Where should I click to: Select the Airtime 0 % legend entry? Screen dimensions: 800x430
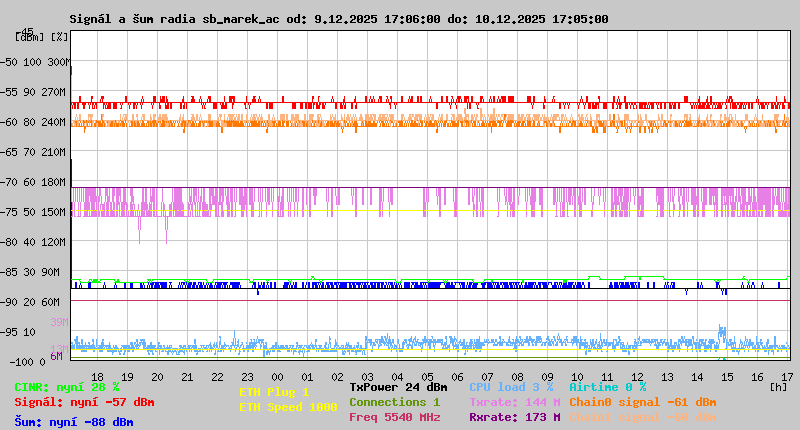click(607, 387)
